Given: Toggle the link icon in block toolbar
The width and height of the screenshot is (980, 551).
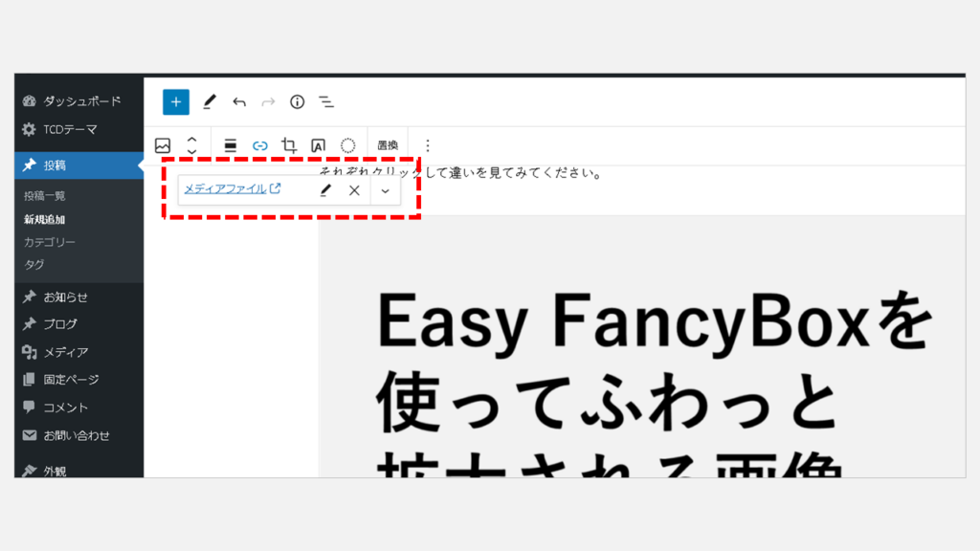Looking at the screenshot, I should pyautogui.click(x=259, y=145).
